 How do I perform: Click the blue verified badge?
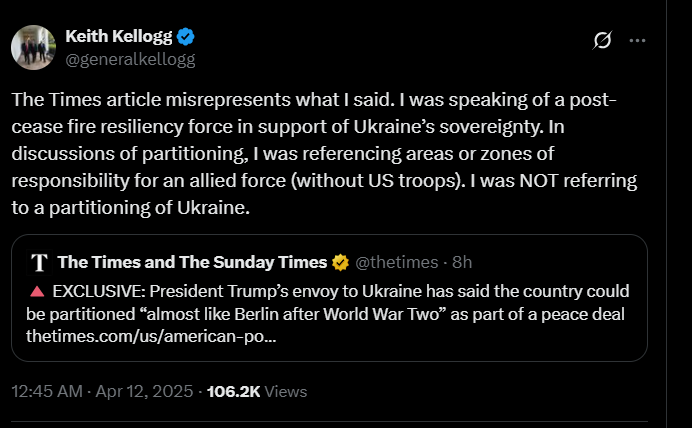[x=186, y=37]
